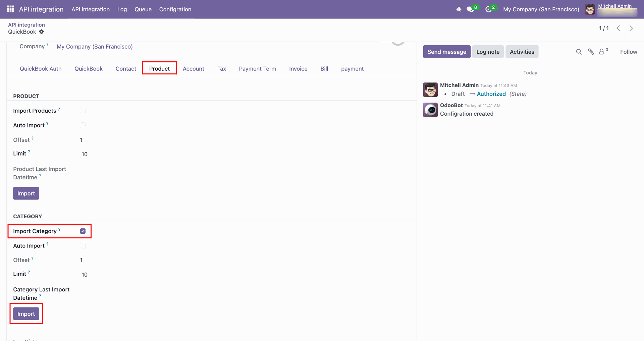This screenshot has width=644, height=341.
Task: Switch to the payment tab
Action: (352, 69)
